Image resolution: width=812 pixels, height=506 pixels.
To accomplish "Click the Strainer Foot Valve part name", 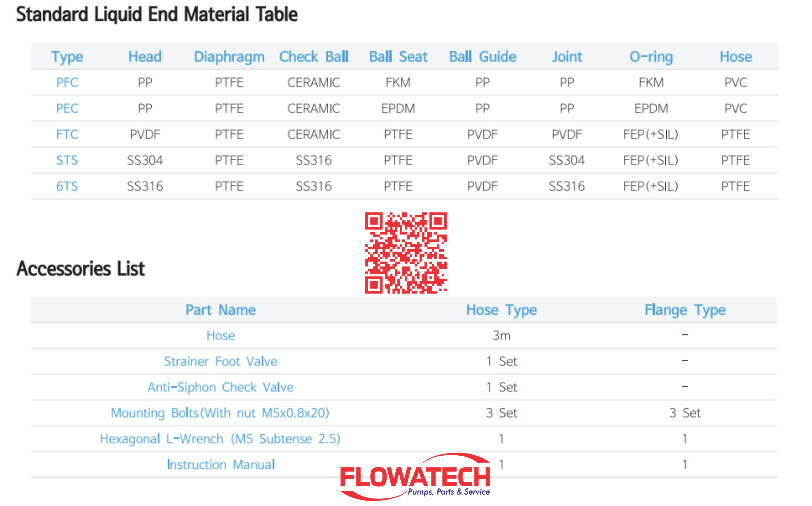I will [221, 361].
